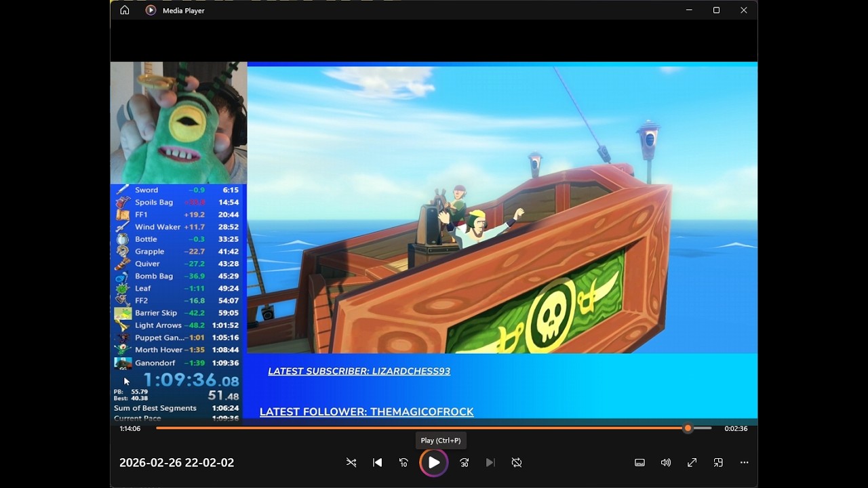Open the more options menu

pos(745,462)
